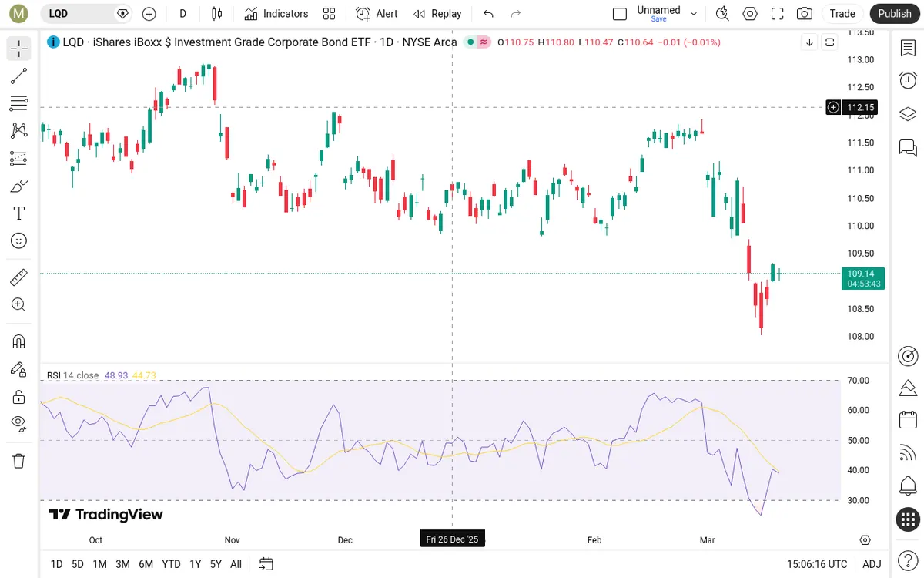Select the brush drawing tool
Screen dimensions: 924x578
[x=19, y=186]
